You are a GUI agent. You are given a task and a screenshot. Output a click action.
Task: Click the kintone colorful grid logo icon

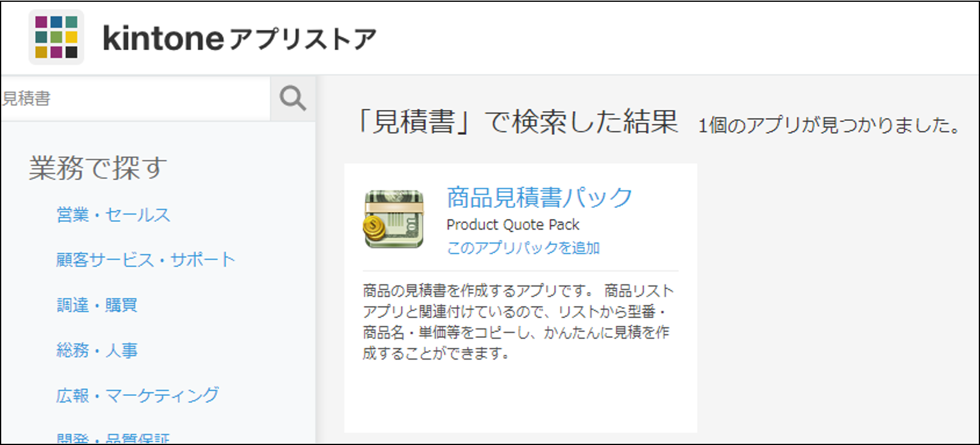(x=56, y=37)
